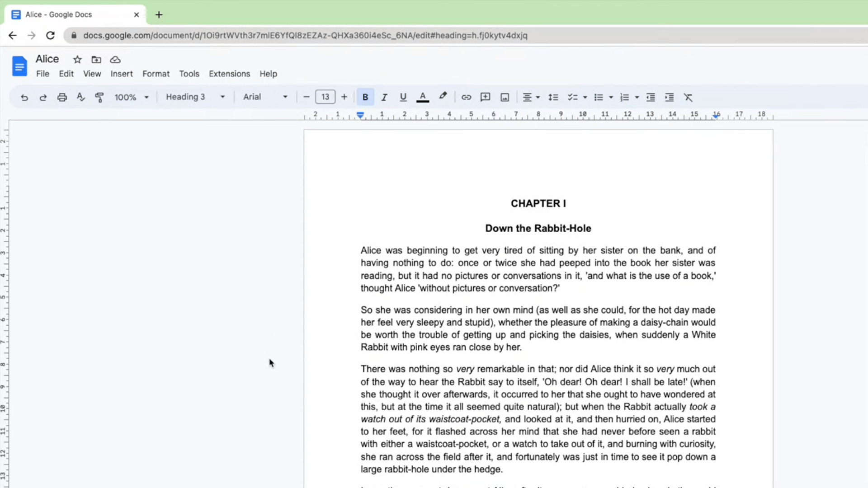Apply bulleted list icon
The image size is (868, 488).
click(599, 97)
